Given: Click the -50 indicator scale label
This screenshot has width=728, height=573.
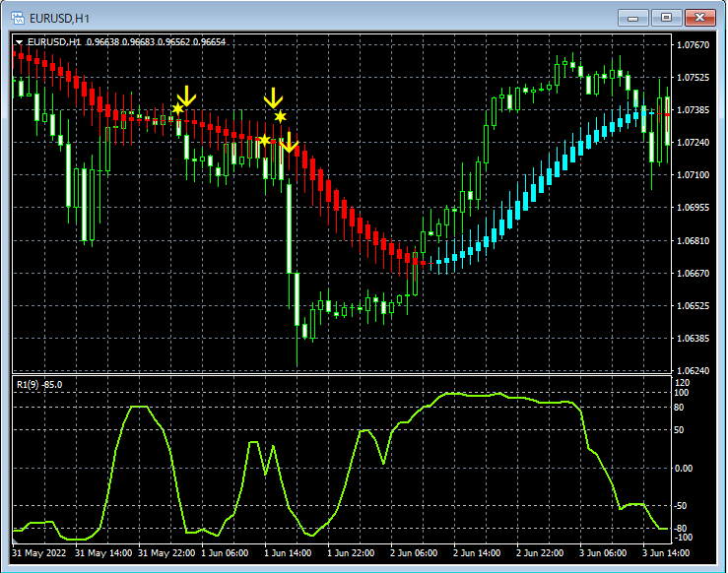Looking at the screenshot, I should click(681, 506).
